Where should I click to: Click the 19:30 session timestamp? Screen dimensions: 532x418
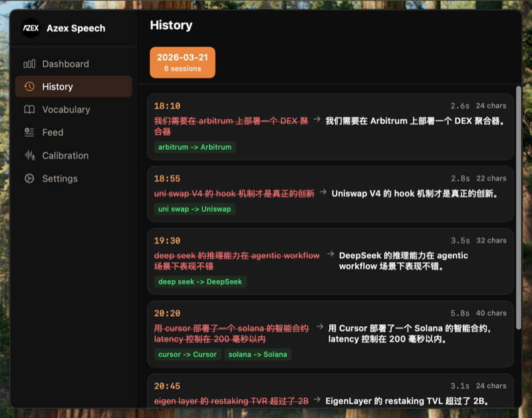tap(168, 241)
